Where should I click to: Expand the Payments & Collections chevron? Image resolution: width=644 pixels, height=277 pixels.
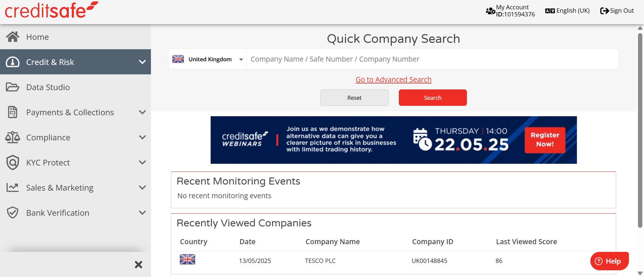[142, 112]
